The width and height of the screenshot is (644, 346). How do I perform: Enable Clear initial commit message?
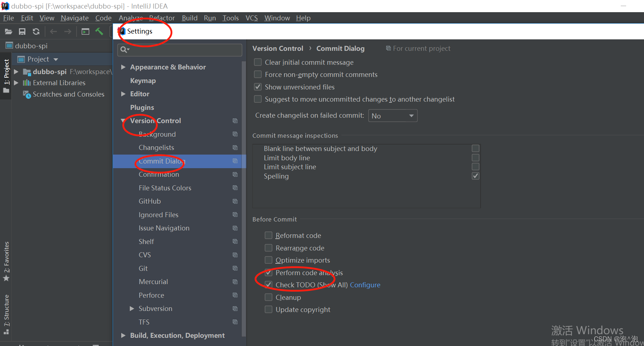(x=257, y=62)
